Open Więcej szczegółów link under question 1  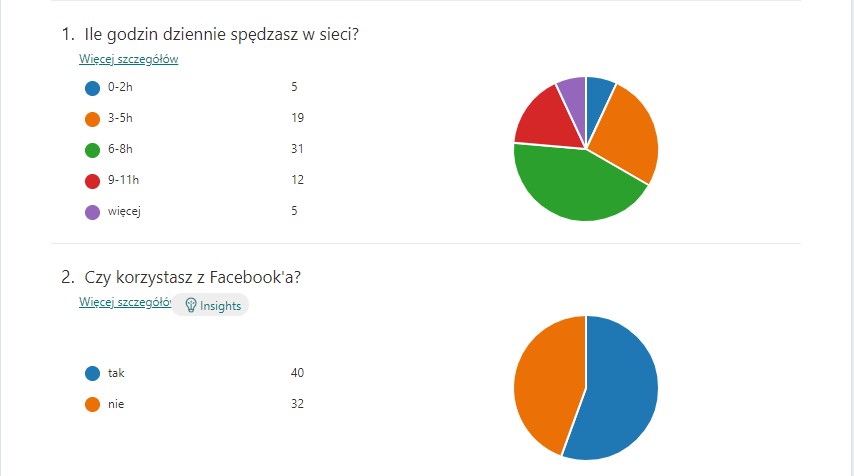point(129,59)
